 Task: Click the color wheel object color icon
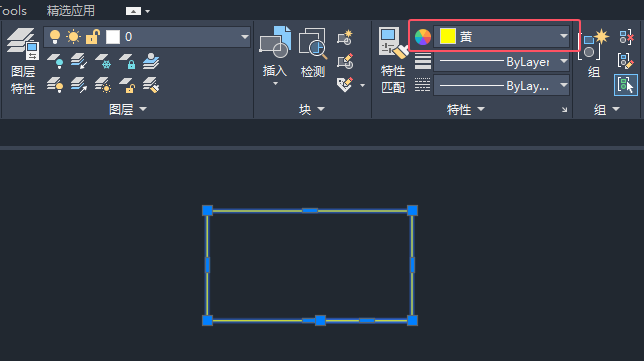[423, 37]
